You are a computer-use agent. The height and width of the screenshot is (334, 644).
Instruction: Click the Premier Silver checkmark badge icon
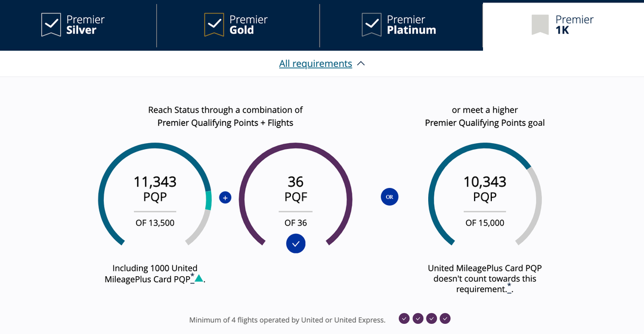51,25
